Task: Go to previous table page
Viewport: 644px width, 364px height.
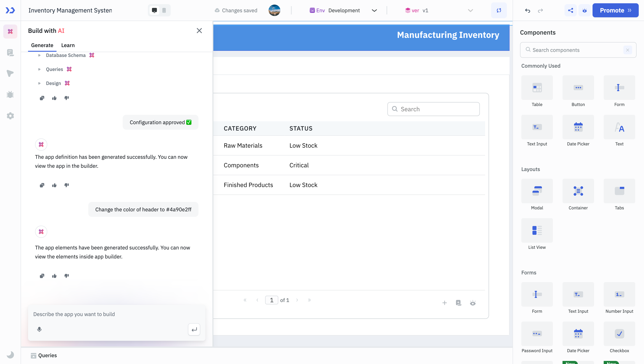Action: [257, 300]
